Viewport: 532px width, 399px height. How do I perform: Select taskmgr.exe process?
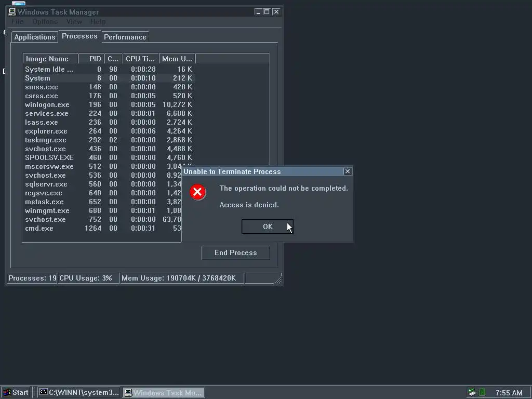(109, 140)
